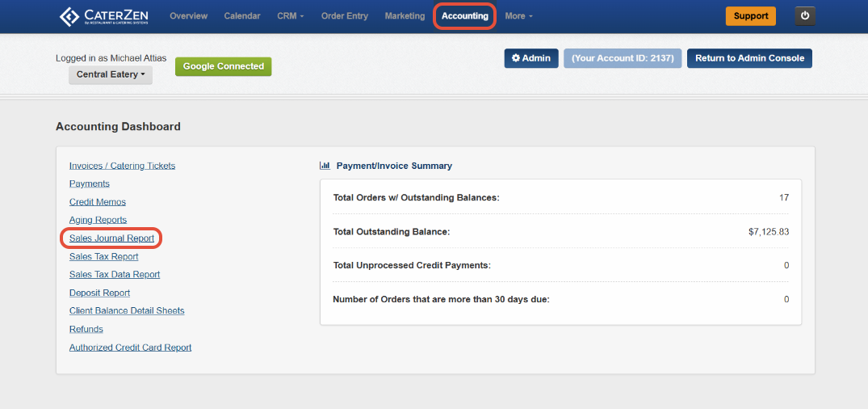Open the Sales Journal Report link
Screen dimensions: 868x409
tap(111, 238)
